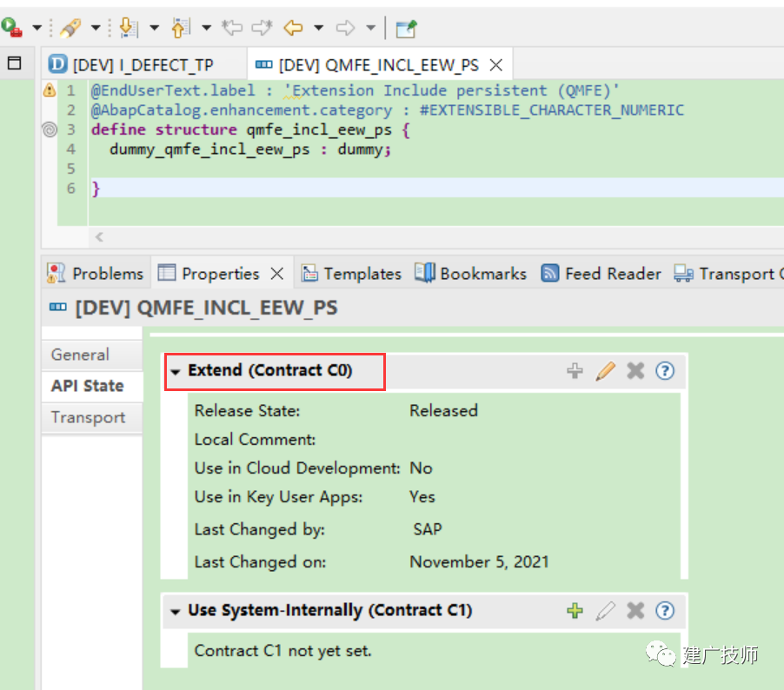Open the External Tools dropdown arrow
This screenshot has width=784, height=690.
37,28
